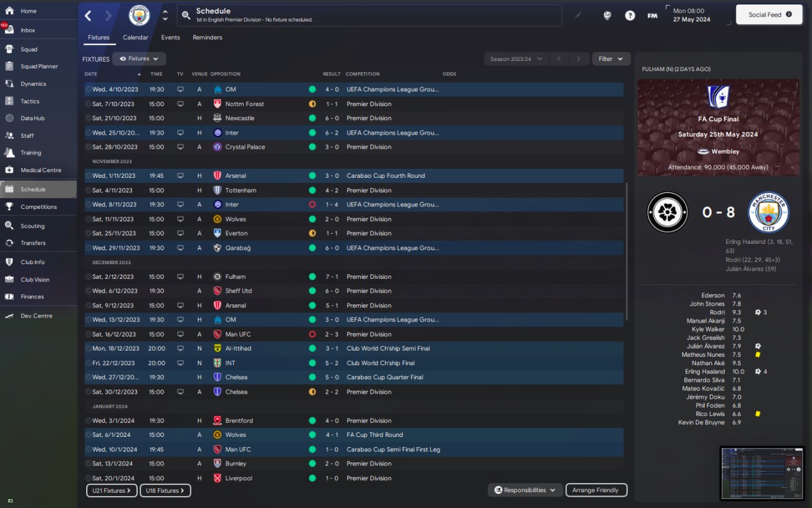Click the Manchester City badge in header

click(x=140, y=15)
